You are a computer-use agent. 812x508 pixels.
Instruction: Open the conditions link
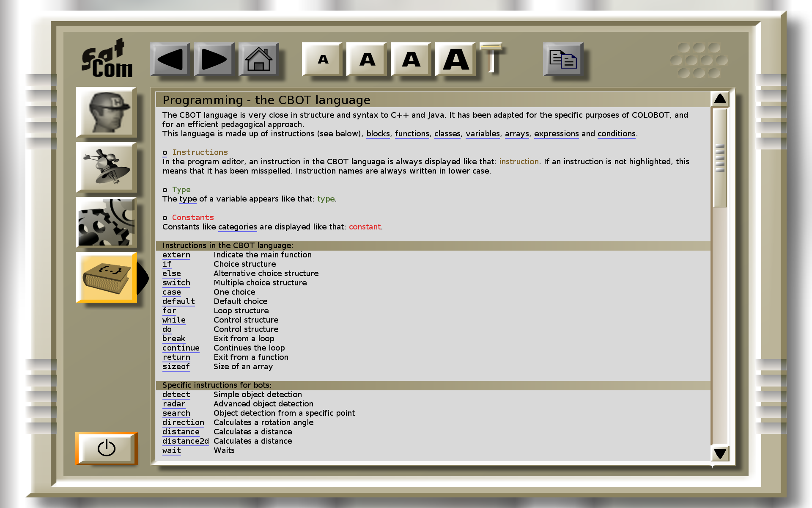(616, 134)
